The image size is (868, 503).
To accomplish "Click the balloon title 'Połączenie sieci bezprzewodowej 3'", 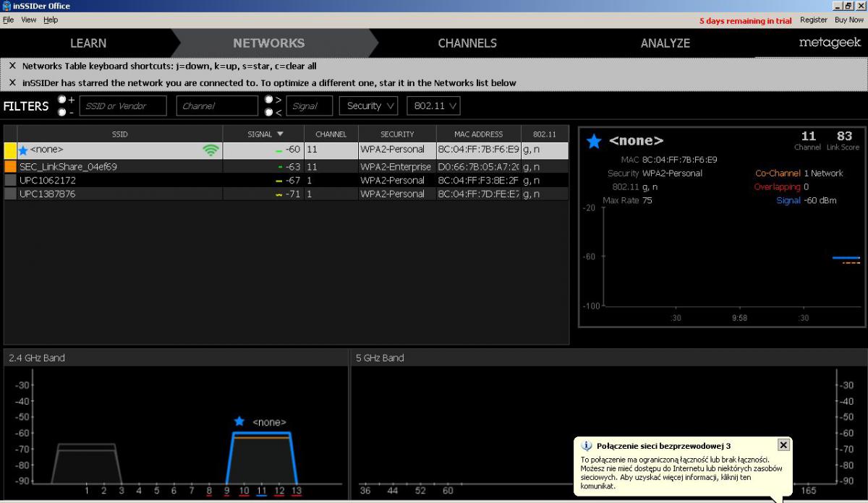I will point(663,446).
